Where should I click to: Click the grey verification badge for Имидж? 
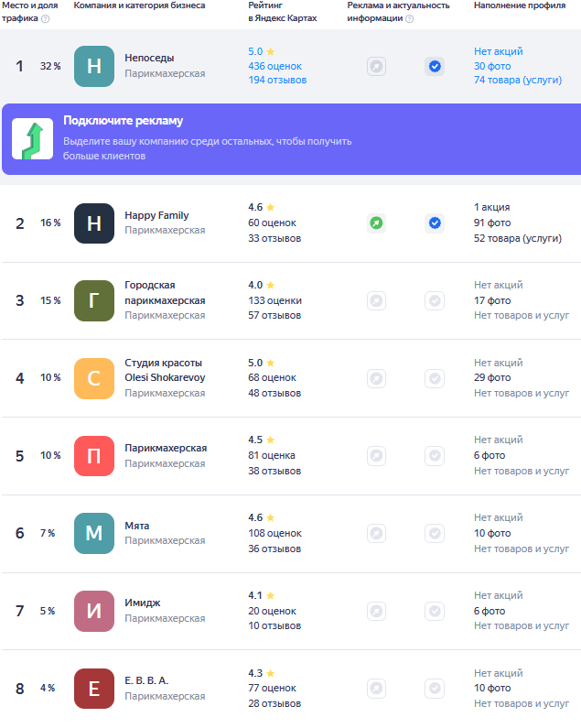point(435,611)
